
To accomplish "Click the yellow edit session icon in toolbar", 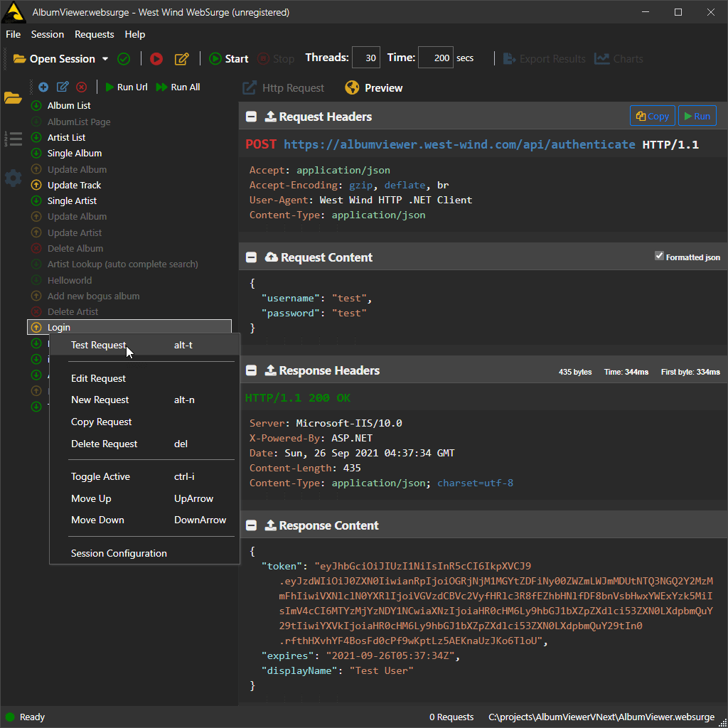I will click(182, 59).
